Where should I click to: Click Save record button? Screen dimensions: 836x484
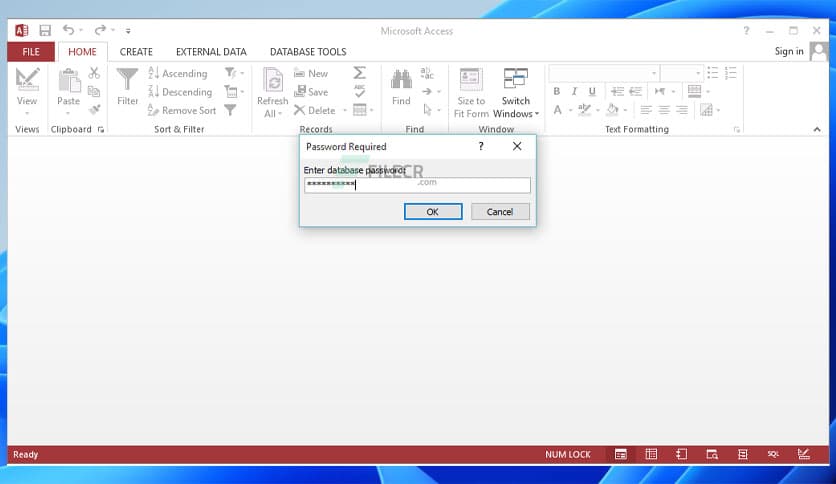click(311, 92)
